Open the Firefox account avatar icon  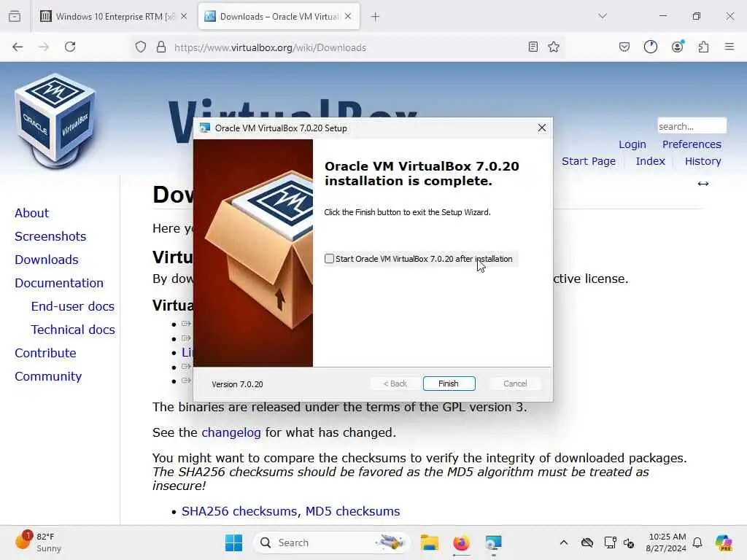click(x=678, y=46)
